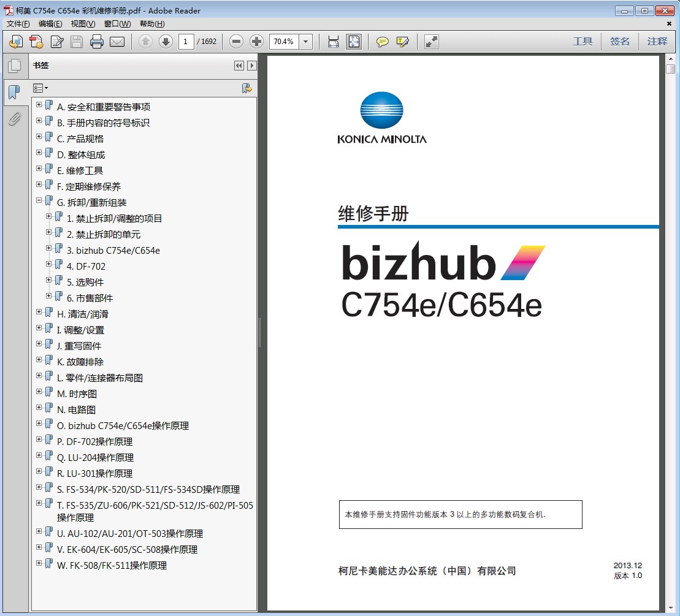Zoom out with the minus button
The height and width of the screenshot is (616, 680).
tap(237, 42)
